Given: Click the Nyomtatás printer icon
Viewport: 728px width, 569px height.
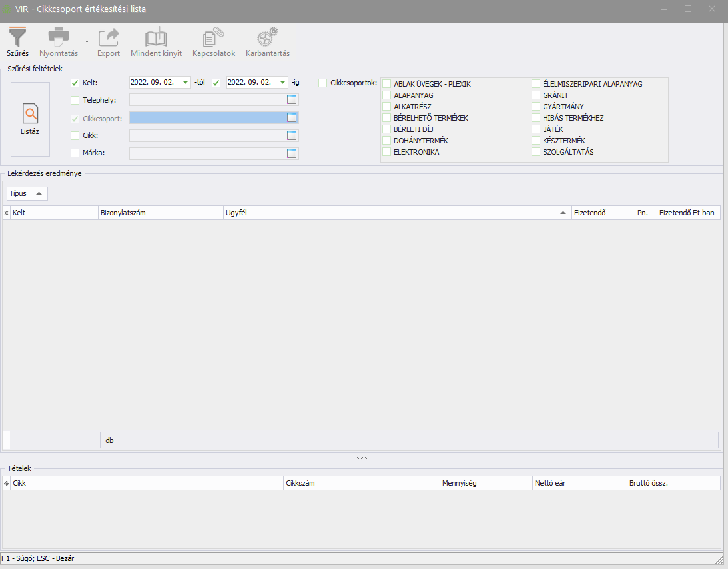Looking at the screenshot, I should click(59, 37).
